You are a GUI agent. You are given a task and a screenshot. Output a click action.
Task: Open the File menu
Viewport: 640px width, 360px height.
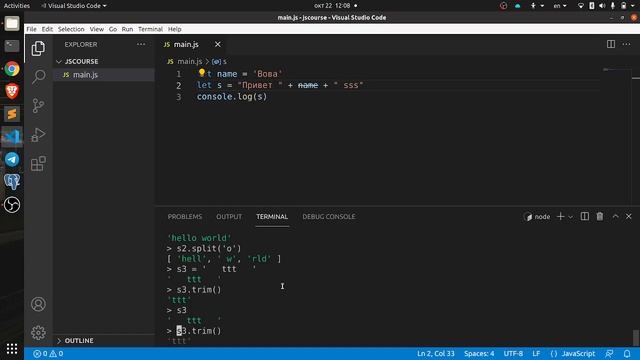coord(31,29)
